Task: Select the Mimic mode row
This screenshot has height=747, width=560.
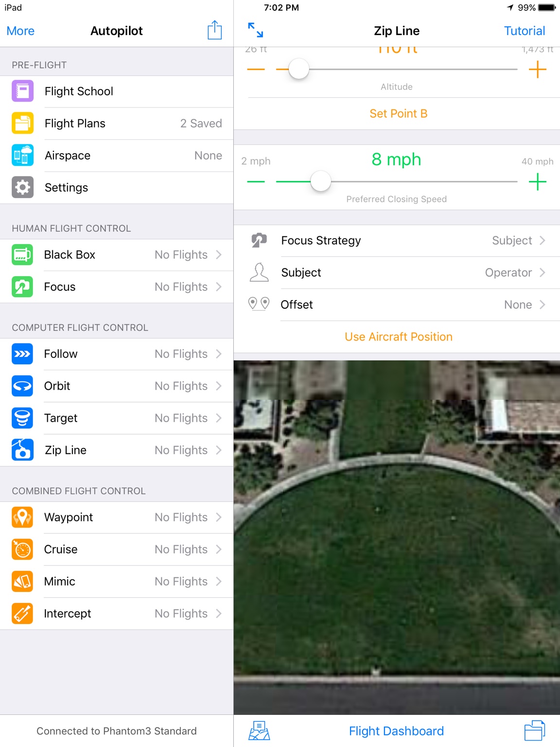Action: (x=117, y=582)
